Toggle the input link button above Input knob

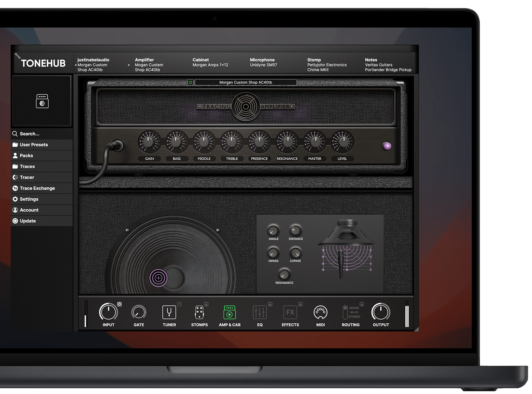pyautogui.click(x=120, y=304)
